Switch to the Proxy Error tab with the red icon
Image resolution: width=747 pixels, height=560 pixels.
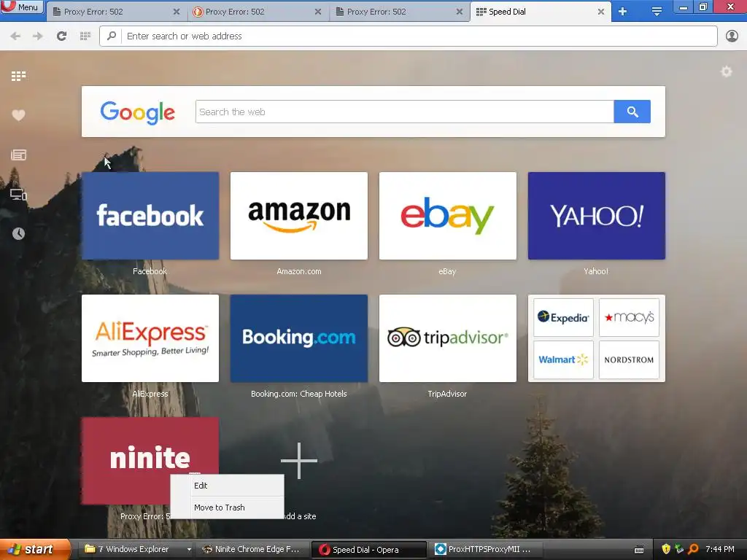[x=258, y=12]
